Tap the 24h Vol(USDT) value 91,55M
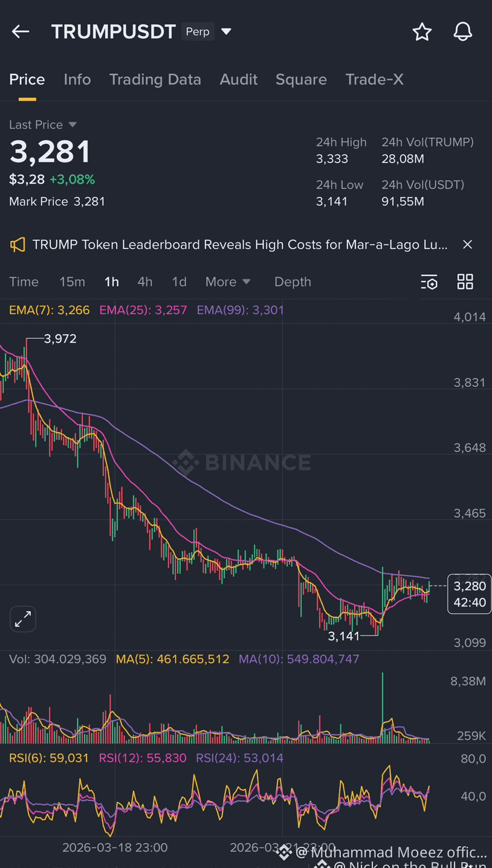This screenshot has height=868, width=492. coord(403,202)
